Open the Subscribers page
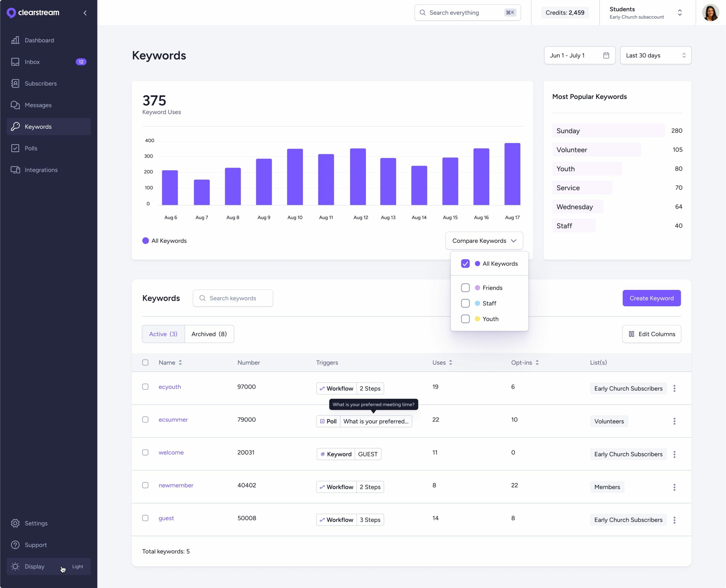The image size is (726, 588). pos(48,83)
